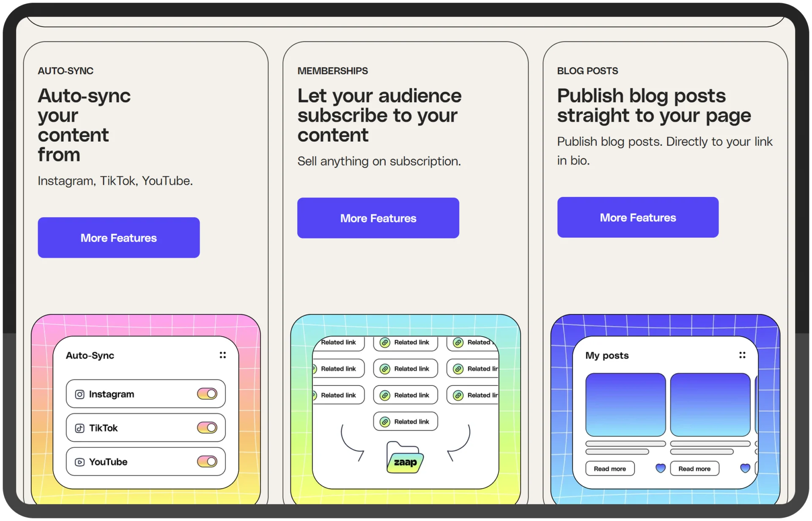
Task: Toggle the Instagram sync switch
Action: [207, 394]
